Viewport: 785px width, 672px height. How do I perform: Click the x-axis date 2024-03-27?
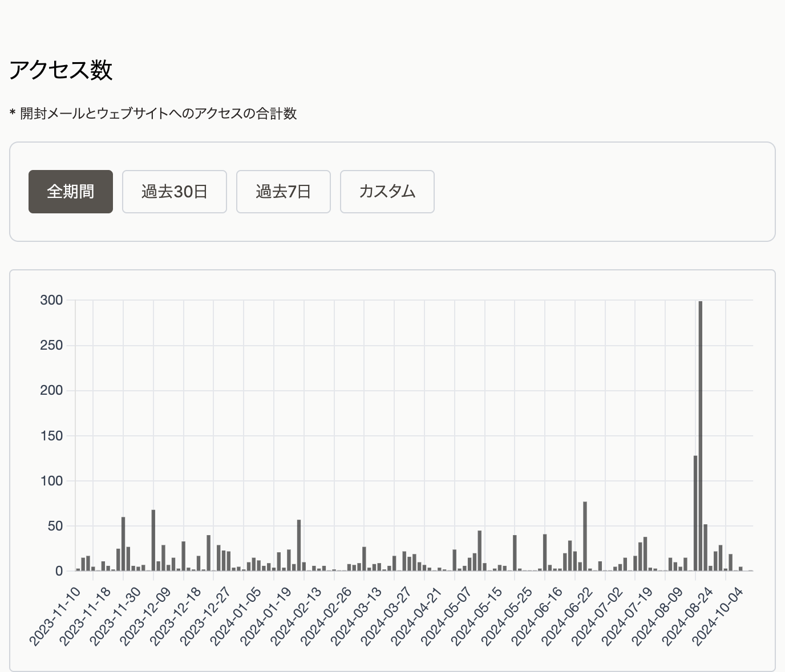coord(387,616)
